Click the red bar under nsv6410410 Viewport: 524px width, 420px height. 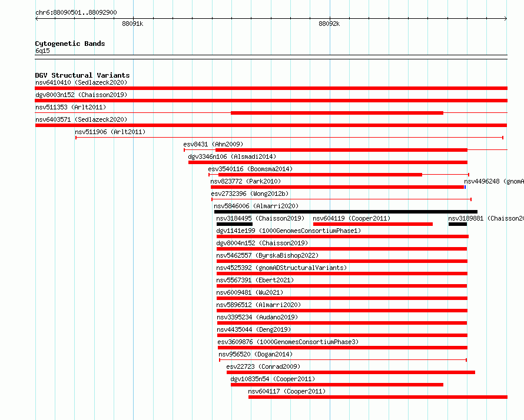[271, 88]
